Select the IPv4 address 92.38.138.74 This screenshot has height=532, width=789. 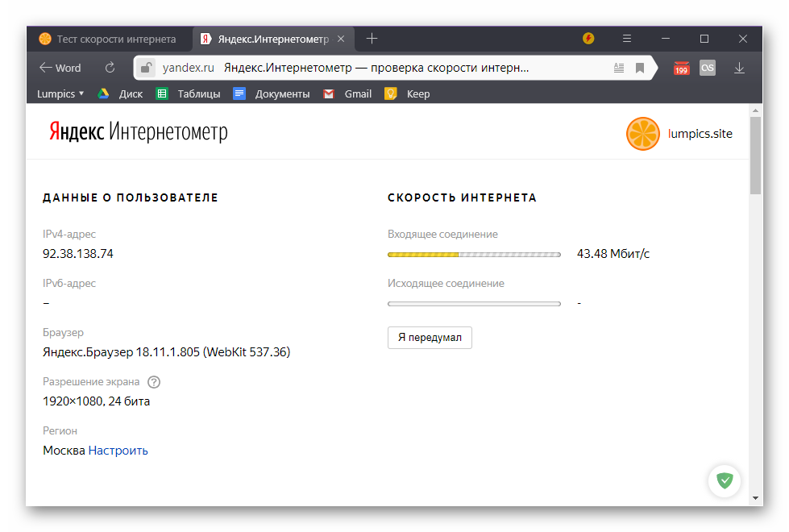[78, 254]
